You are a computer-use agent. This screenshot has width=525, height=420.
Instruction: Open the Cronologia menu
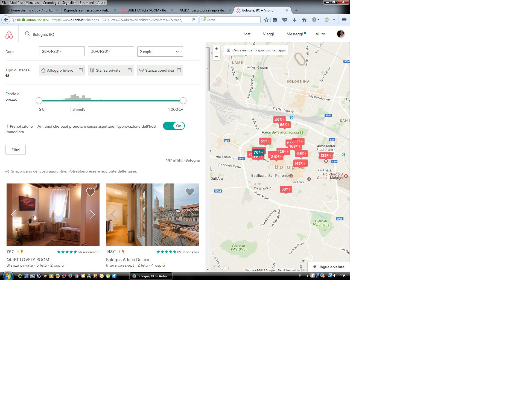[x=51, y=3]
